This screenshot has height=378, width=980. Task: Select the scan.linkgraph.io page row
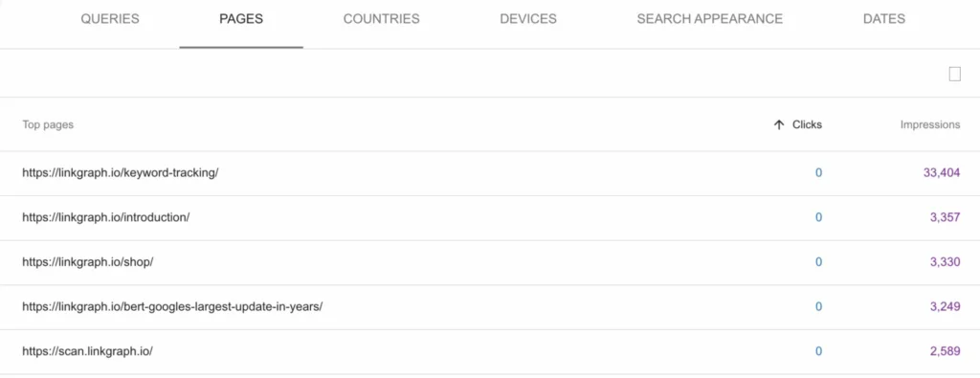point(490,351)
